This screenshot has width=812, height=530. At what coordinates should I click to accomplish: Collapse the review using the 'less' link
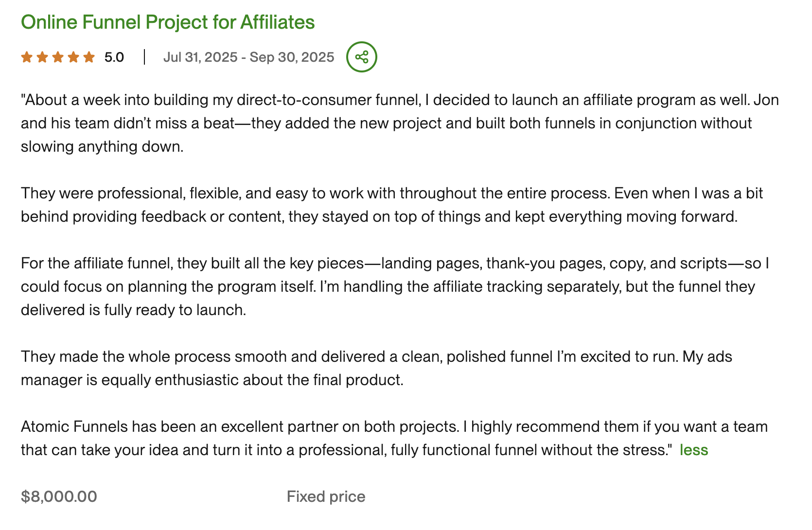pyautogui.click(x=694, y=450)
